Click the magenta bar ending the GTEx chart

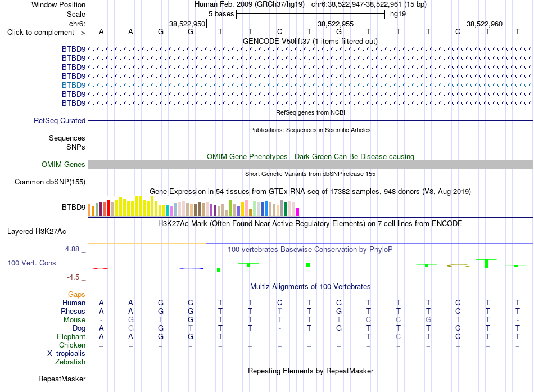pos(298,211)
